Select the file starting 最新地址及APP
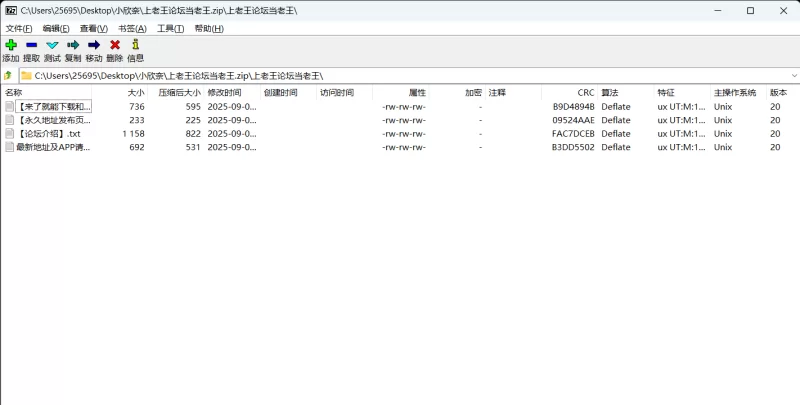 coord(53,147)
